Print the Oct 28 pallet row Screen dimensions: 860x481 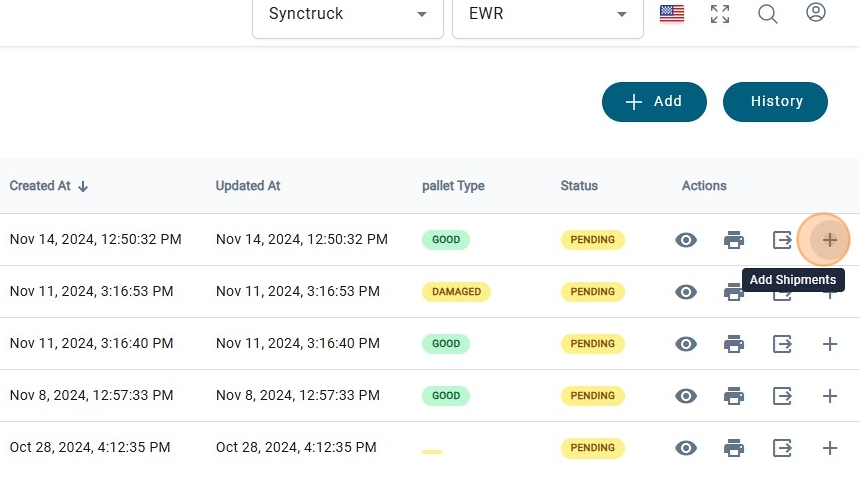pyautogui.click(x=734, y=448)
